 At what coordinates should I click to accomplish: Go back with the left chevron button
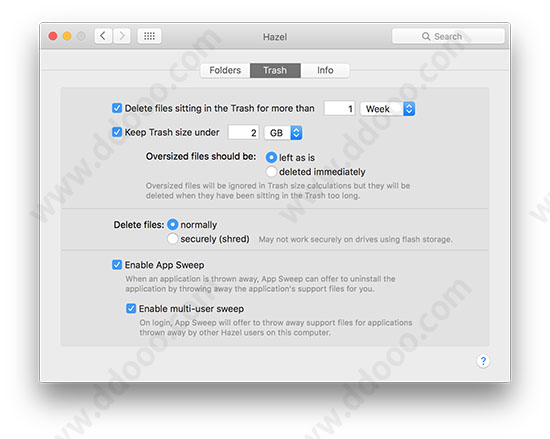click(103, 36)
